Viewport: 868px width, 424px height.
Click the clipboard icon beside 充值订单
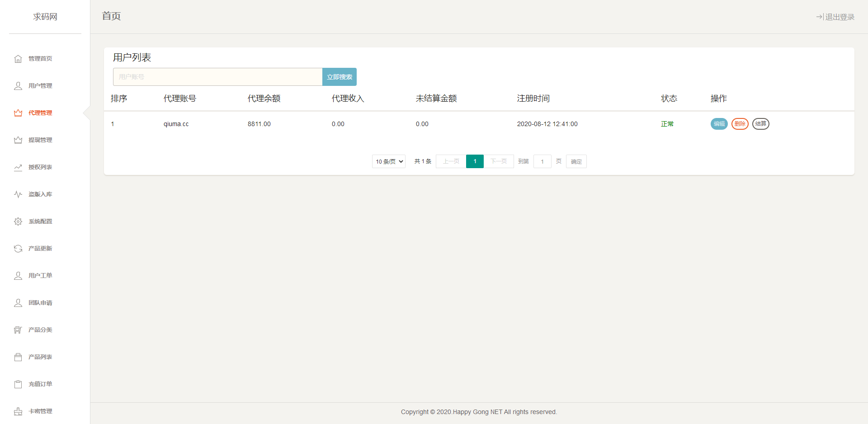[18, 384]
